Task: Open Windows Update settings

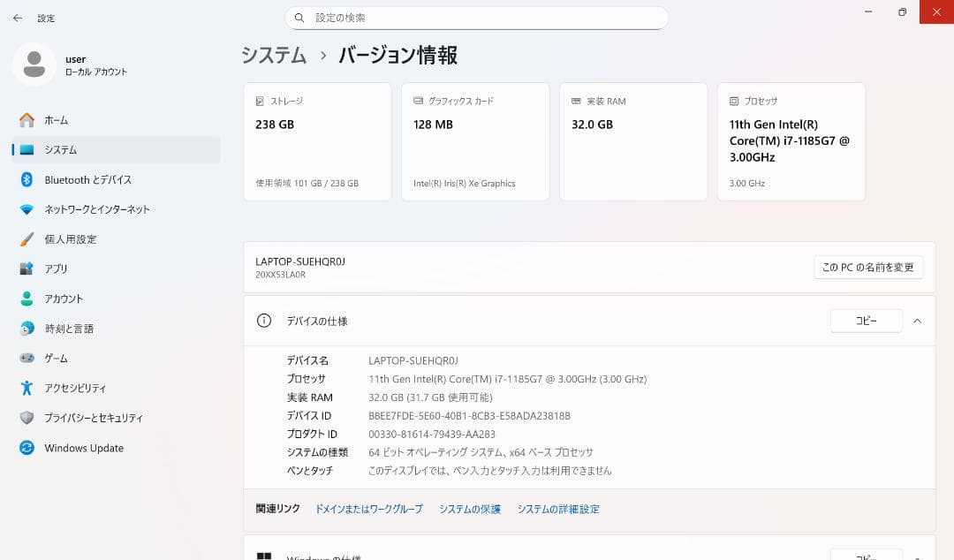Action: pyautogui.click(x=83, y=448)
